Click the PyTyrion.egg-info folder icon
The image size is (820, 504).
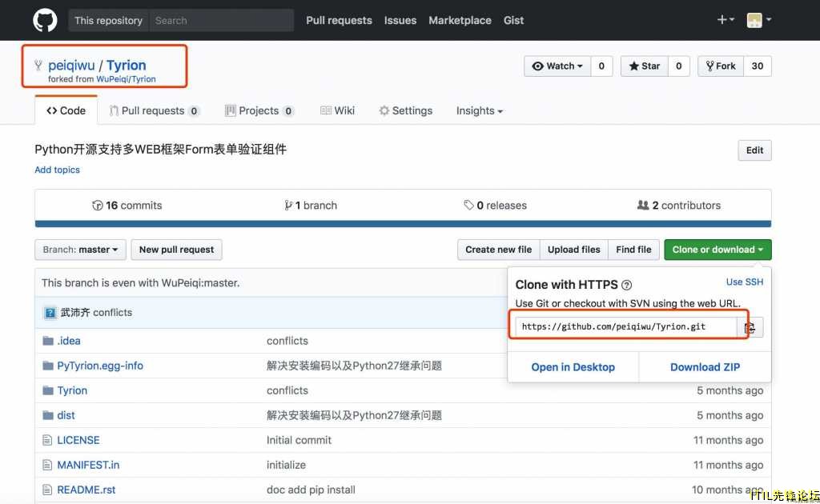click(x=47, y=366)
